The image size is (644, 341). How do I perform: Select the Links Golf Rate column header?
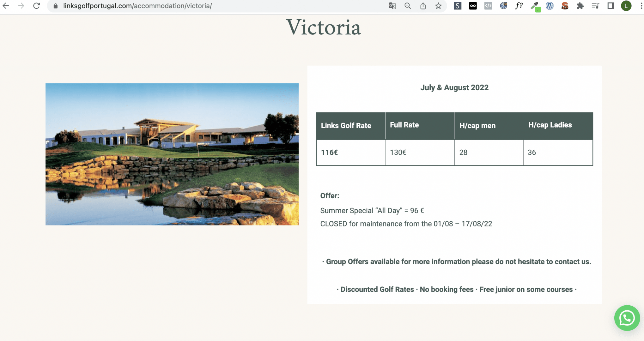point(351,126)
